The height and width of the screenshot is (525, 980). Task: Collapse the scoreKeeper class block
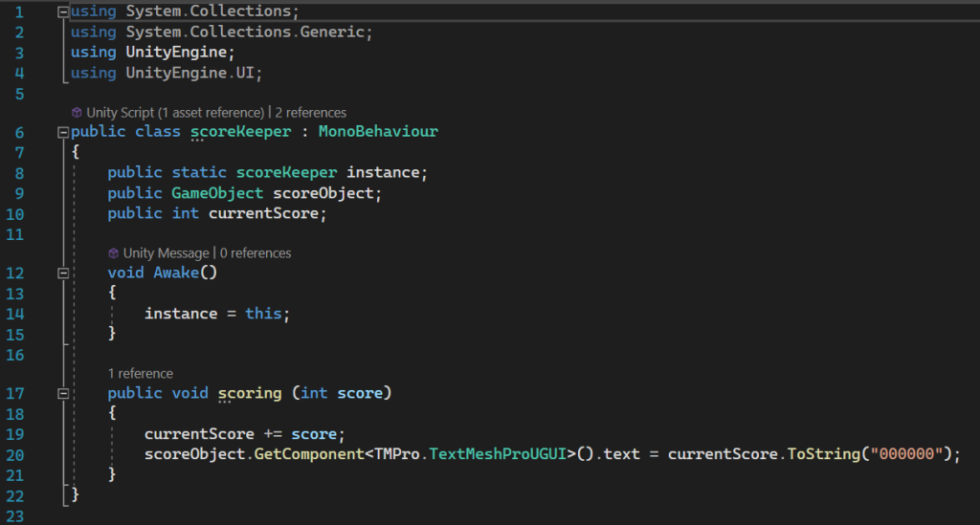click(63, 132)
